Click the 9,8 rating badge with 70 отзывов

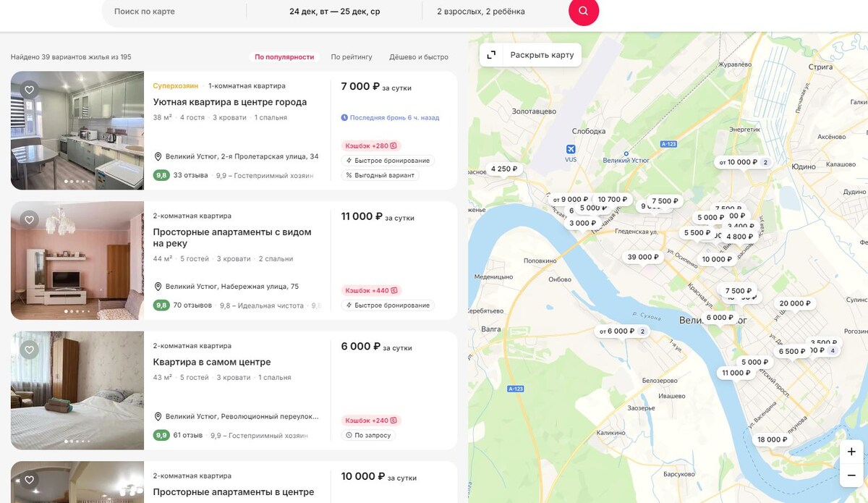click(161, 305)
